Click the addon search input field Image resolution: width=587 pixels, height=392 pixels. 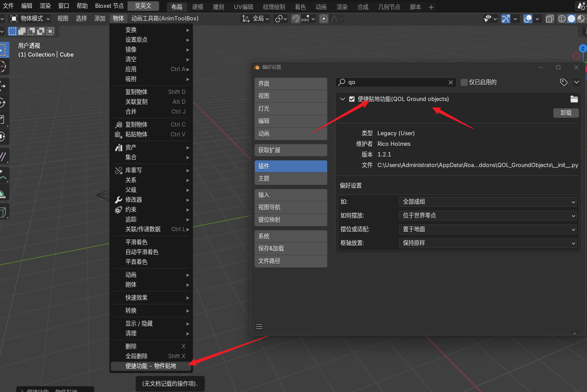click(x=396, y=82)
